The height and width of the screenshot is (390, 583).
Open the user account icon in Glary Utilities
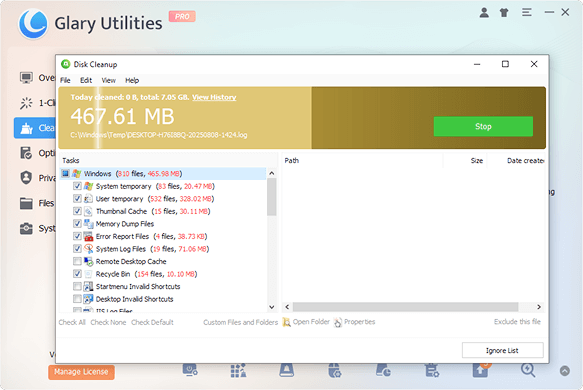tap(484, 13)
